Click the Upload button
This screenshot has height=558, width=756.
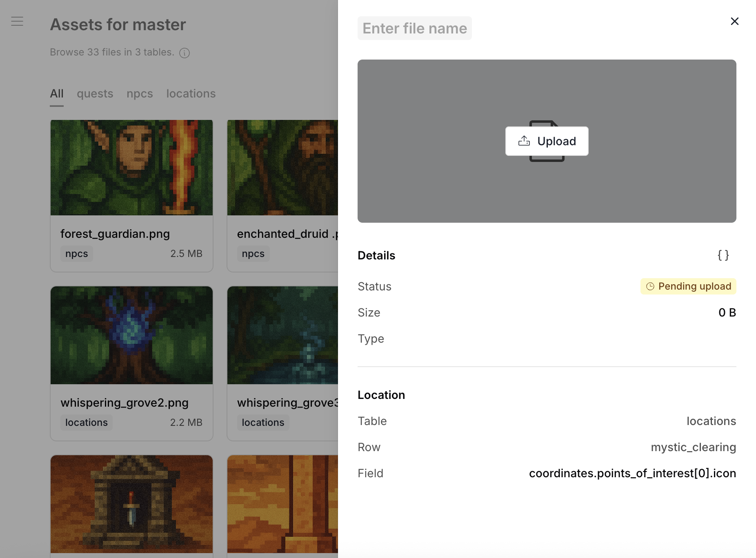coord(547,141)
